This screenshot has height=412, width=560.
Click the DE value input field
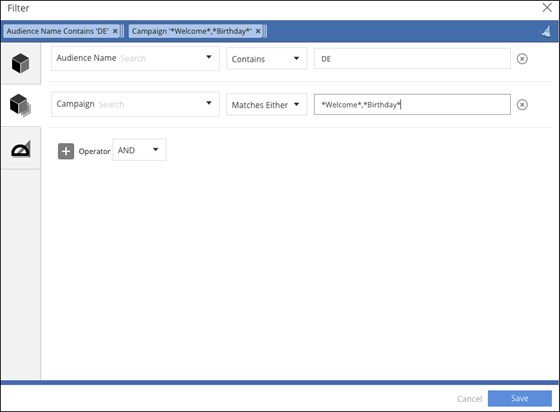pyautogui.click(x=412, y=59)
